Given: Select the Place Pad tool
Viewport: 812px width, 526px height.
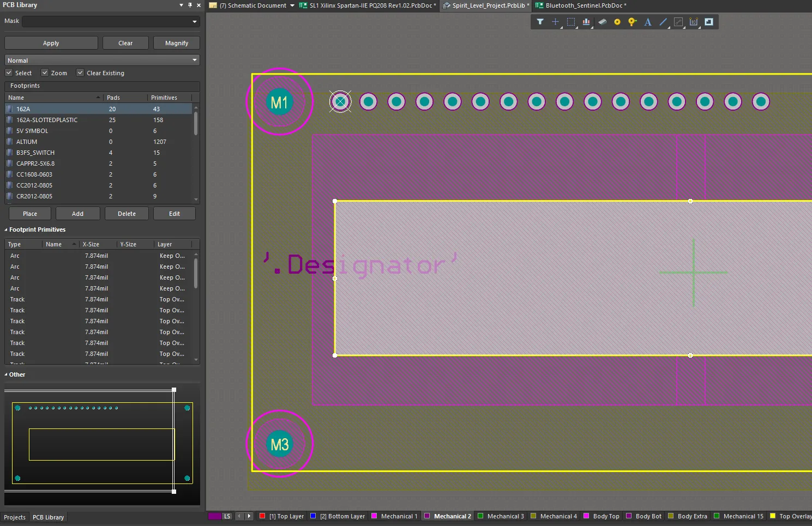Looking at the screenshot, I should (617, 22).
